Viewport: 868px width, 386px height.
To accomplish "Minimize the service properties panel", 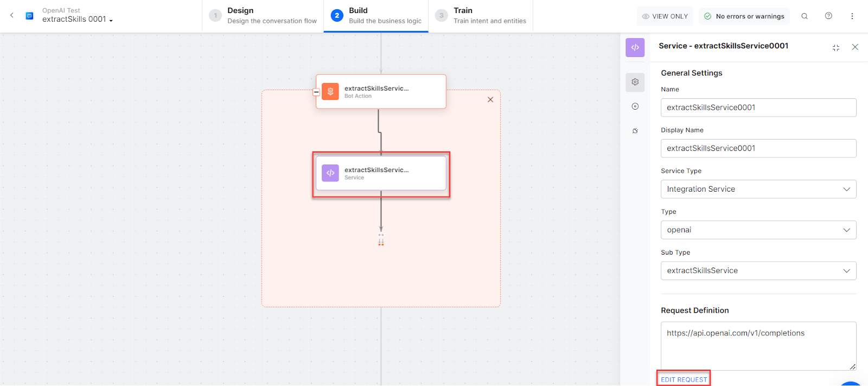I will coord(835,48).
